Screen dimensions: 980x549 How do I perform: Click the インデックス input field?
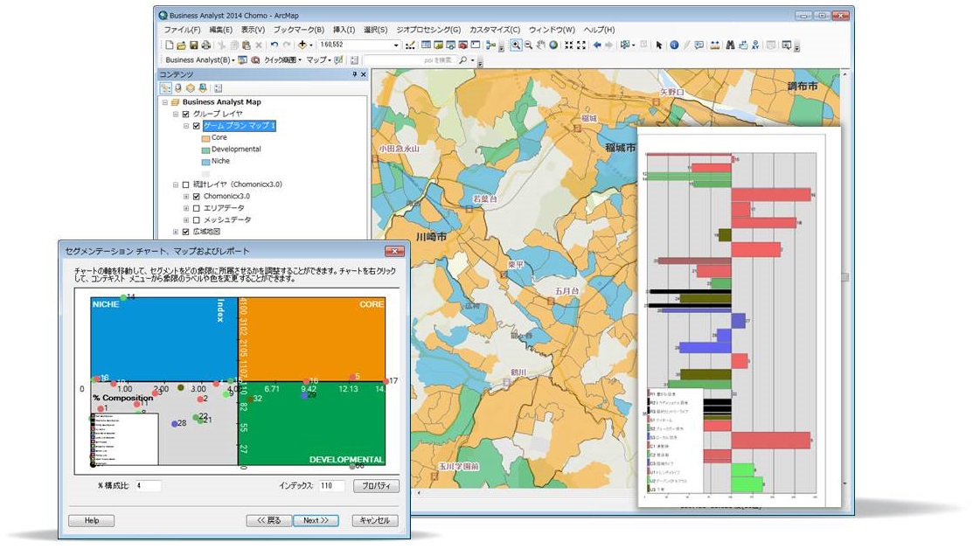331,486
